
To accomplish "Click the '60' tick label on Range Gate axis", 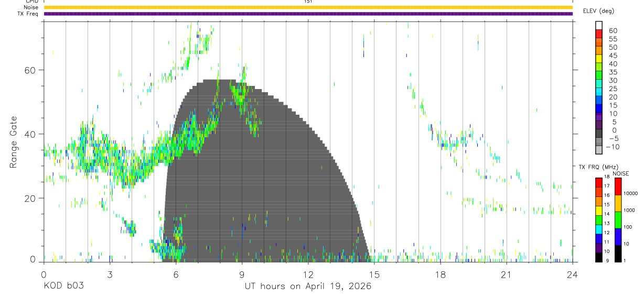I will coord(29,70).
